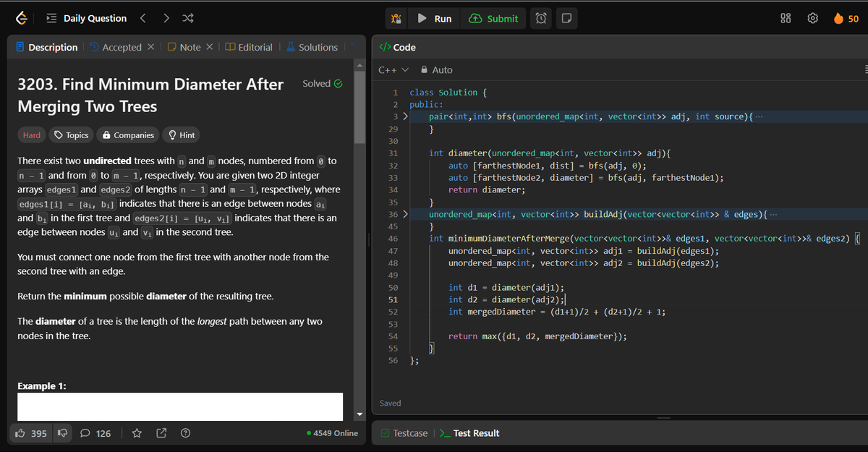Click on 'class Solution {' line
868x452 pixels.
coord(448,93)
